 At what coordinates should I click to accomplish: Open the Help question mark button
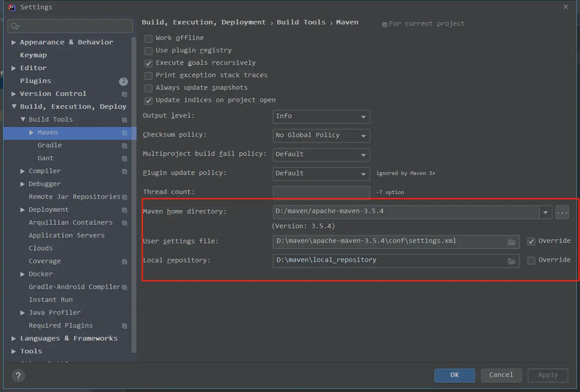[18, 376]
